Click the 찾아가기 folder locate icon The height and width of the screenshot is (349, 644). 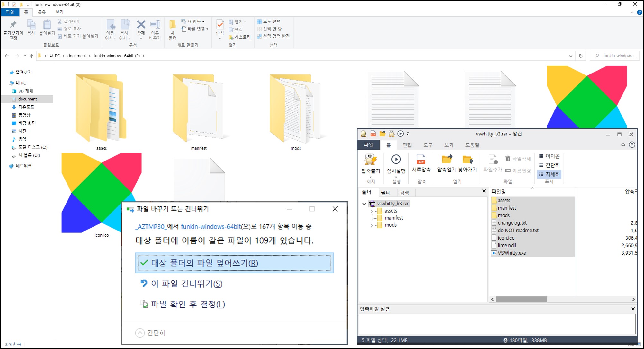(x=467, y=160)
